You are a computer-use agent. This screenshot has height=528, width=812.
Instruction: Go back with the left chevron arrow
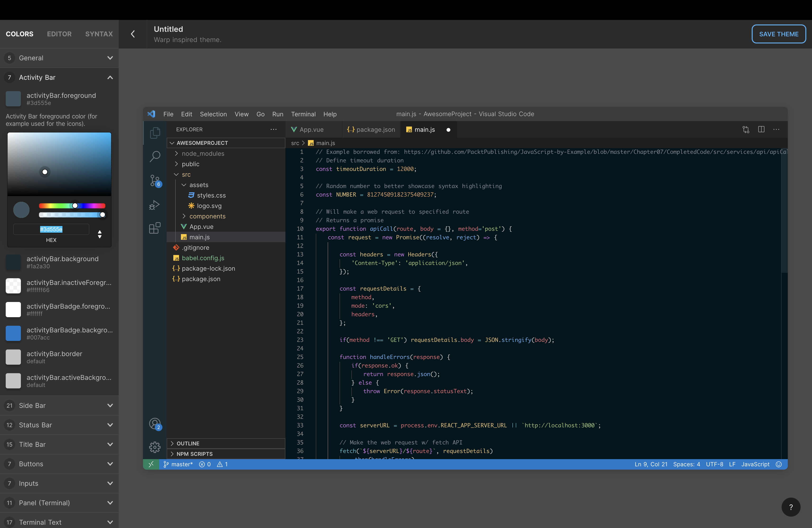(133, 34)
